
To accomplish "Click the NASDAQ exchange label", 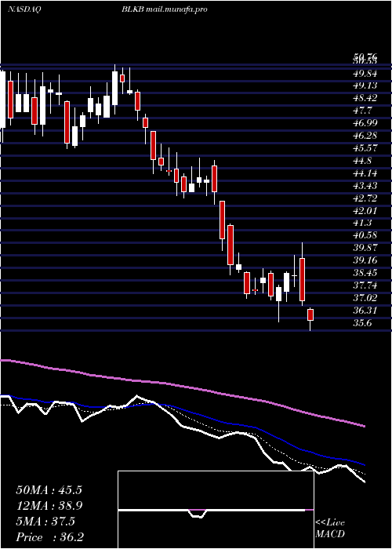I will click(x=24, y=9).
